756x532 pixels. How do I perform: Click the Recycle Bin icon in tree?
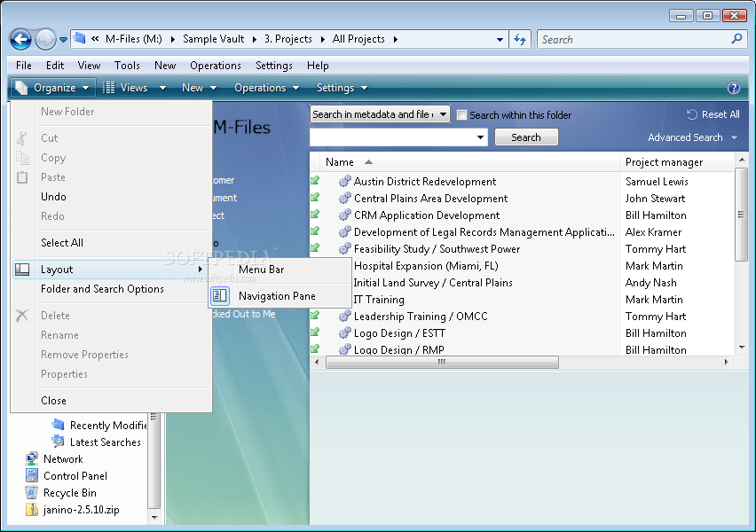point(32,492)
